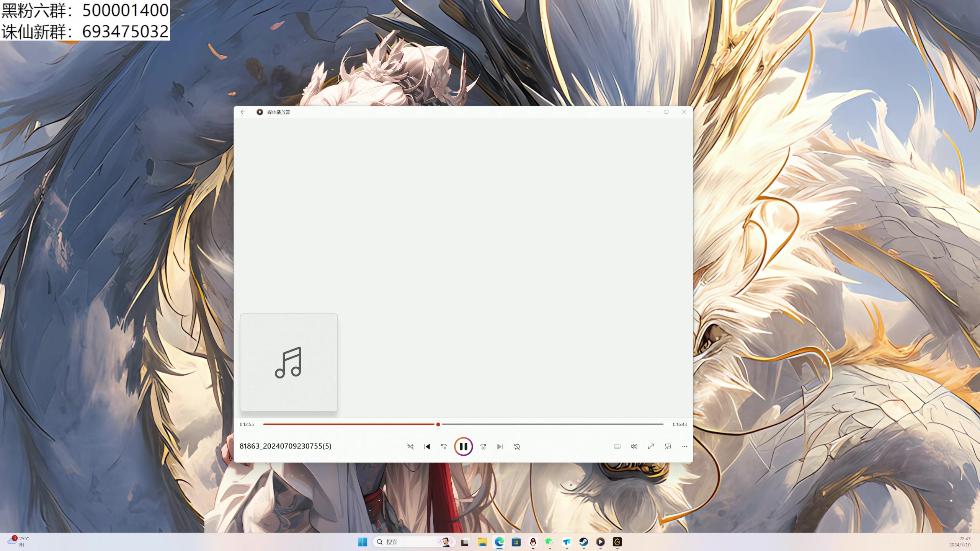980x551 pixels.
Task: Click the taskbar search box
Action: tap(414, 542)
